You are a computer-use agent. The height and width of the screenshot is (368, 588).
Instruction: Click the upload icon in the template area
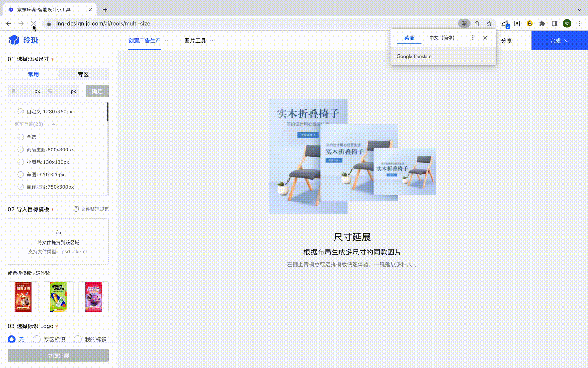click(x=58, y=231)
